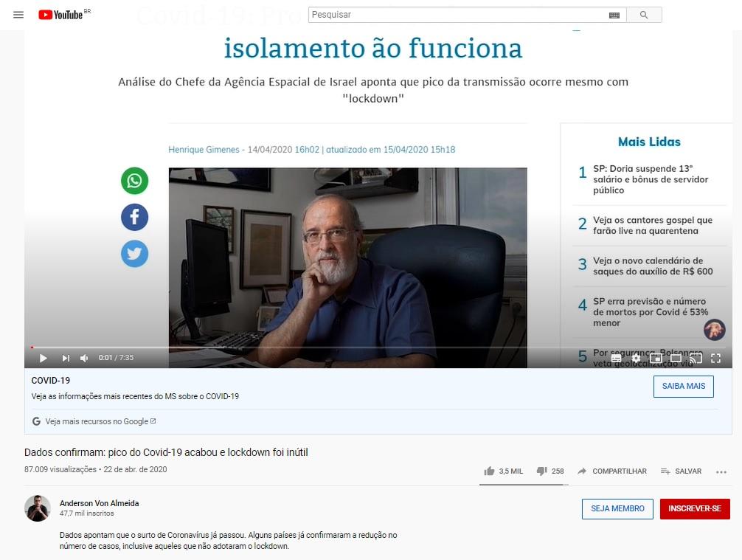The height and width of the screenshot is (560, 742).
Task: Mute the video volume
Action: (x=84, y=358)
